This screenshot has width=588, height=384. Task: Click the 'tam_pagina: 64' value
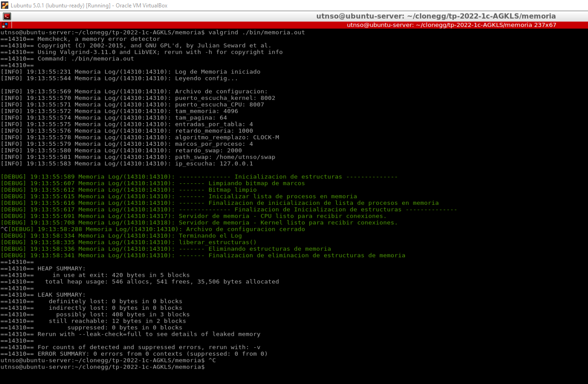click(x=201, y=117)
